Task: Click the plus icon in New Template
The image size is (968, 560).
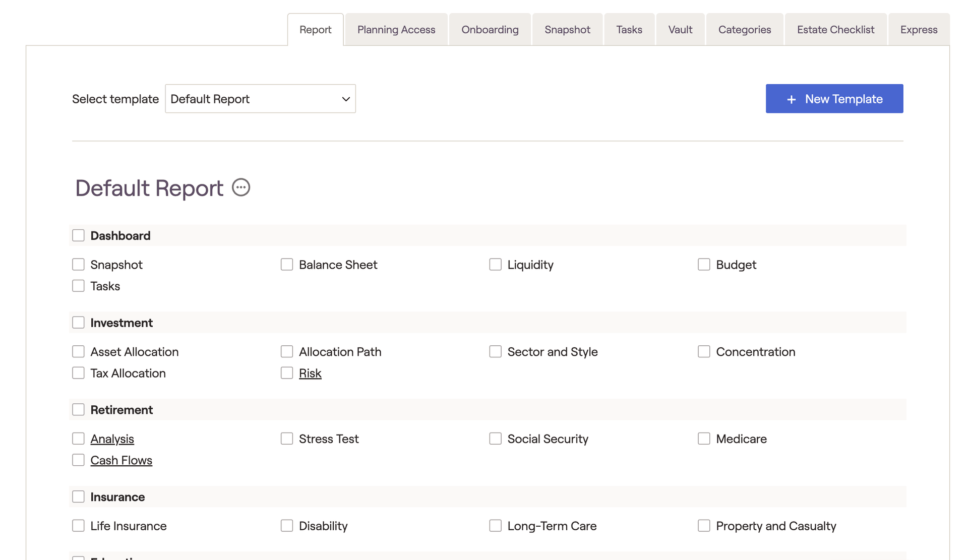Action: [x=791, y=99]
